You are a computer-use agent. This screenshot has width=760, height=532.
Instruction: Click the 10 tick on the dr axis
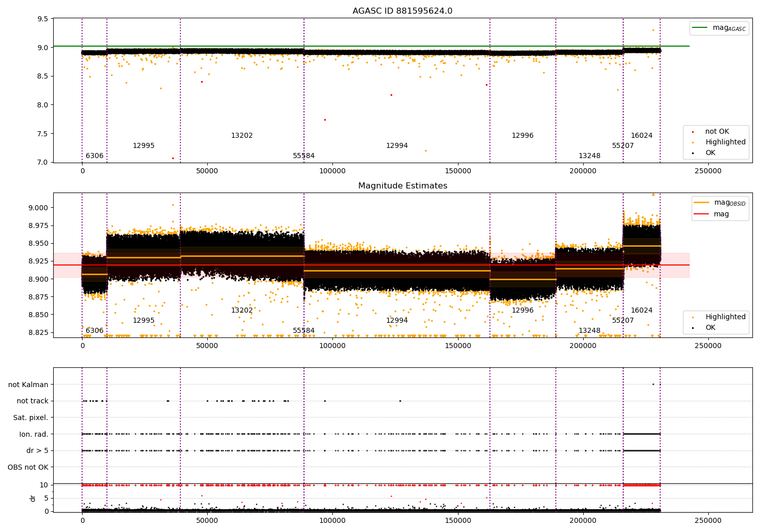pos(44,485)
